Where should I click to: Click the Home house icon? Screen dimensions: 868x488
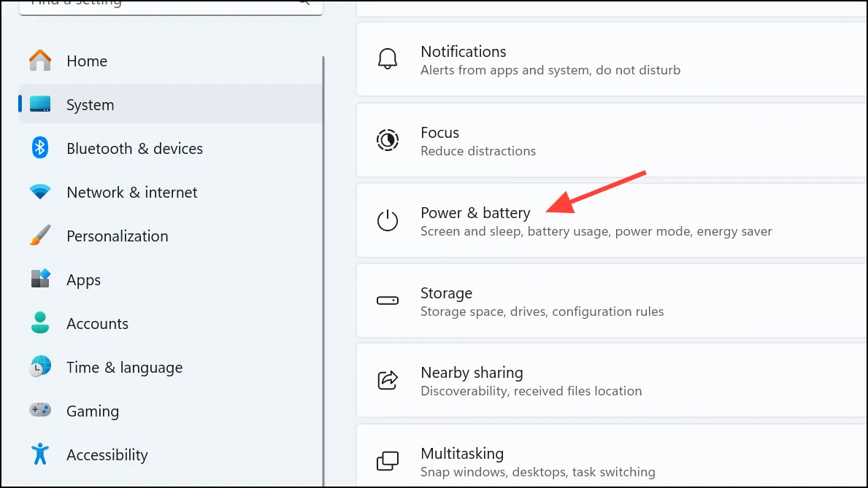pyautogui.click(x=40, y=61)
